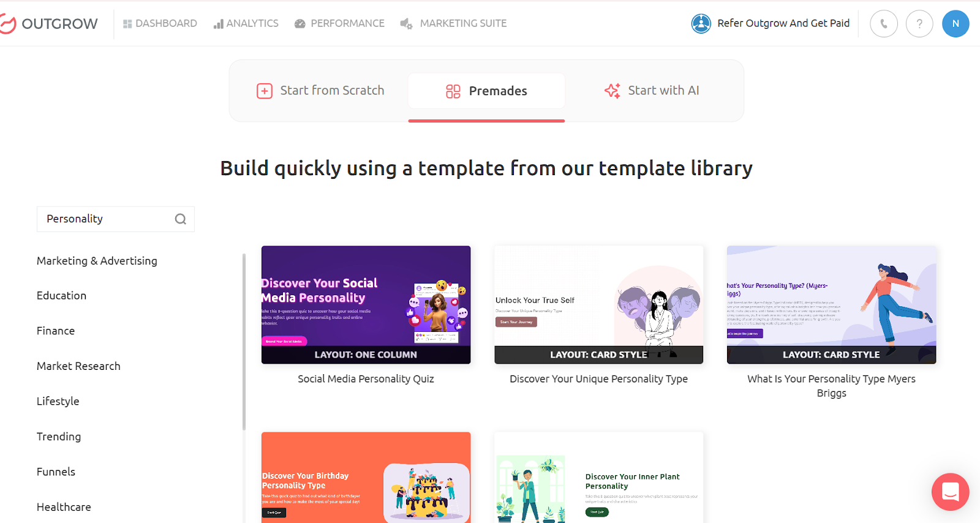
Task: Open the Performance menu item
Action: click(x=339, y=23)
